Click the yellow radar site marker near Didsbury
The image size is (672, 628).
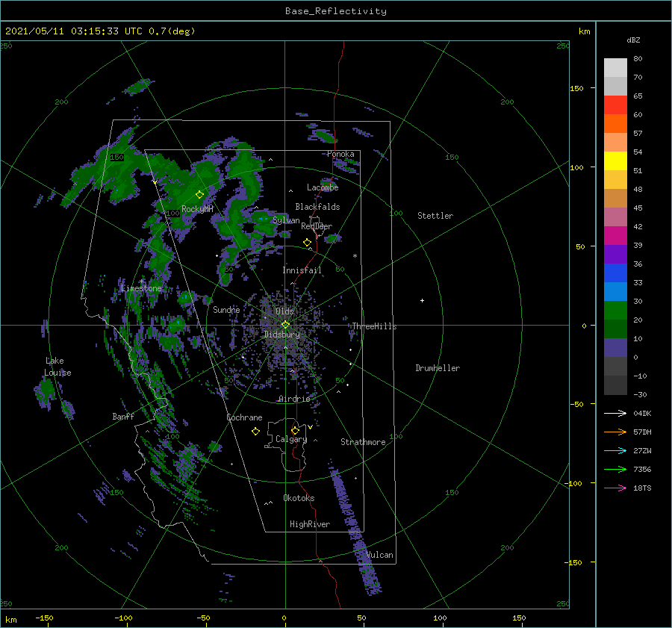[x=285, y=325]
